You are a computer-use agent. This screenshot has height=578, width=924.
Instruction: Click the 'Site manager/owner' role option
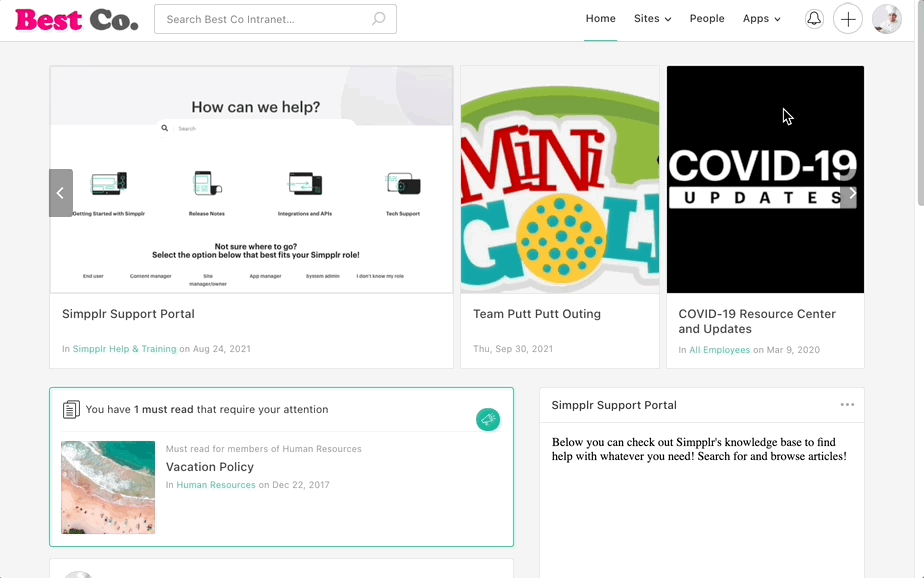208,280
